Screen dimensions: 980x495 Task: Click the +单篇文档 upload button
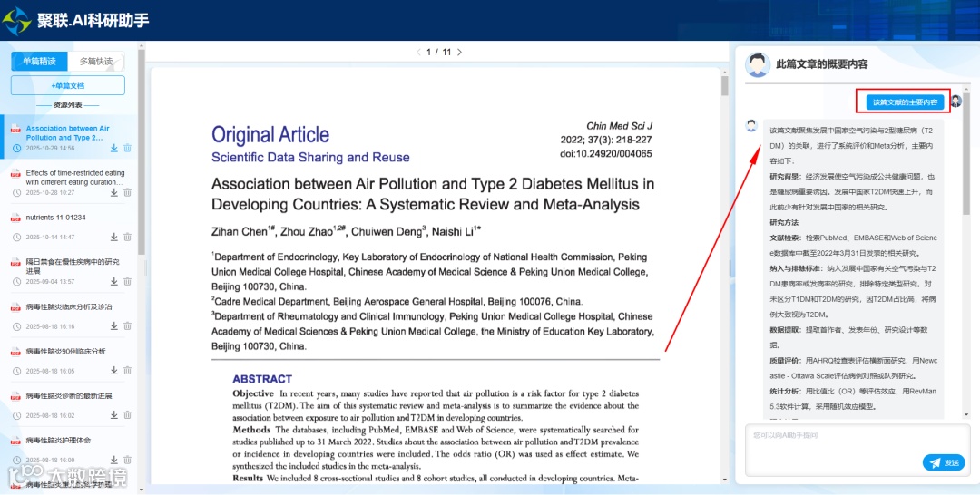(67, 85)
